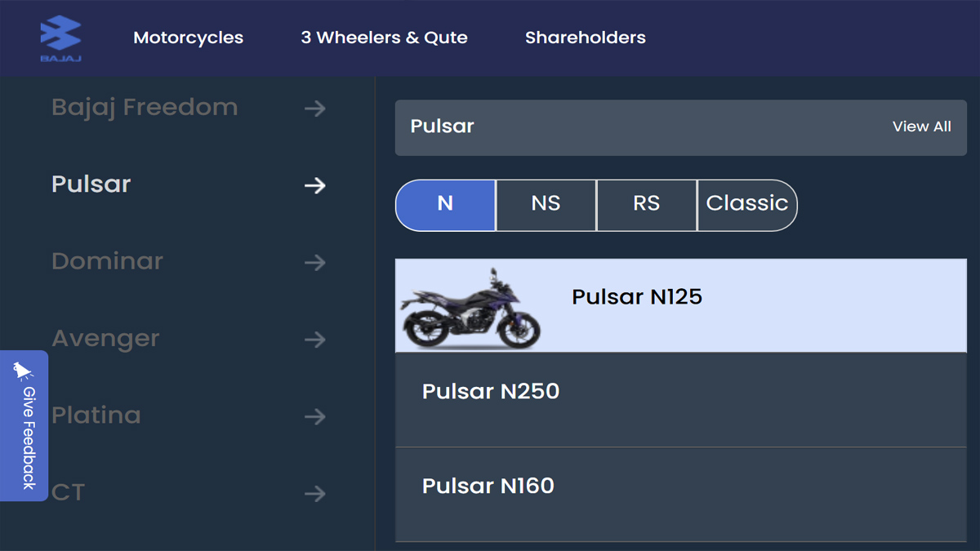The height and width of the screenshot is (551, 980).
Task: Click the arrow next to Pulsar
Action: [315, 186]
